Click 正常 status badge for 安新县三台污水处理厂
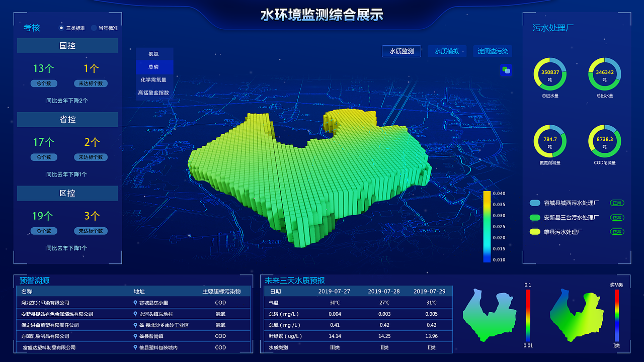Screen dimensions: 644x362 coord(617,218)
